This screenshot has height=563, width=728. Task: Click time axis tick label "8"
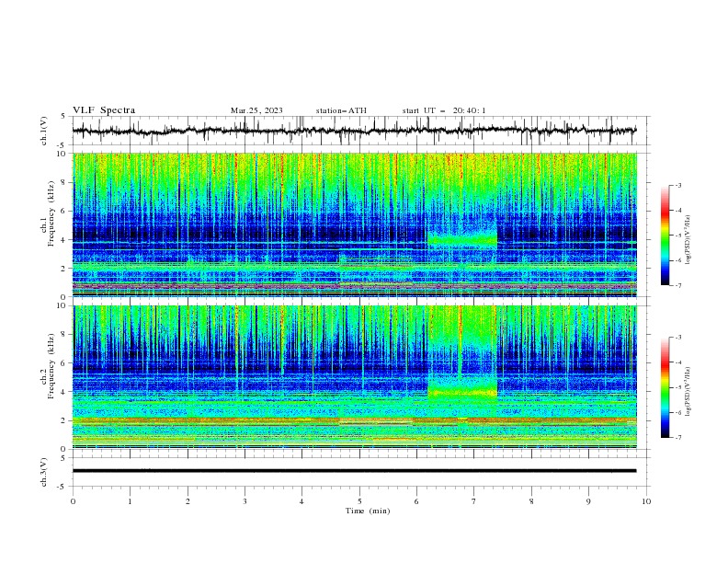point(531,501)
